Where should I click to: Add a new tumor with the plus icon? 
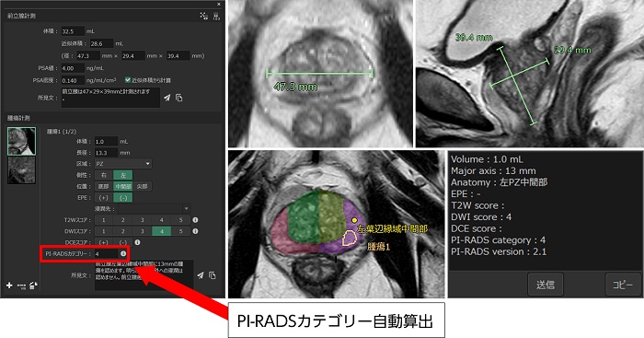point(9,286)
